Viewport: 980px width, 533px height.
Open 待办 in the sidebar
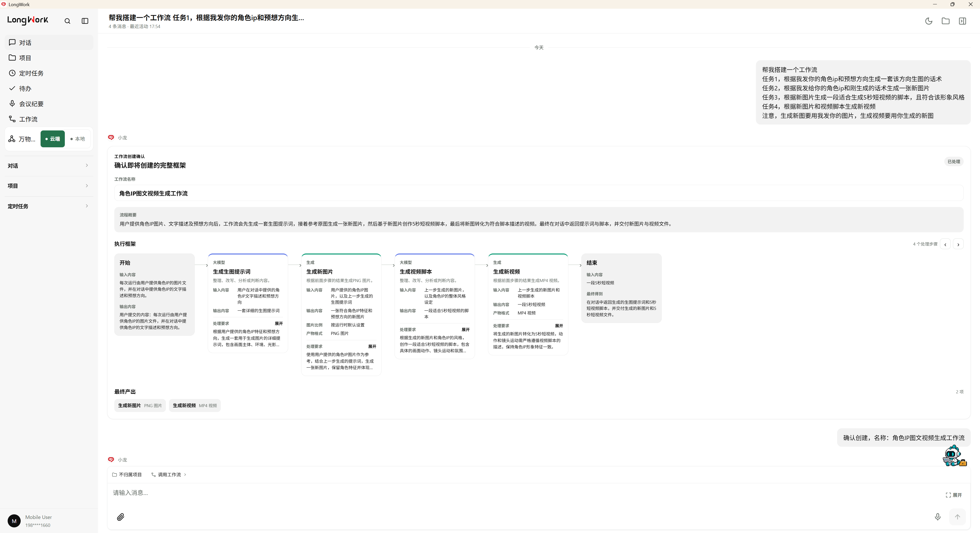(49, 88)
